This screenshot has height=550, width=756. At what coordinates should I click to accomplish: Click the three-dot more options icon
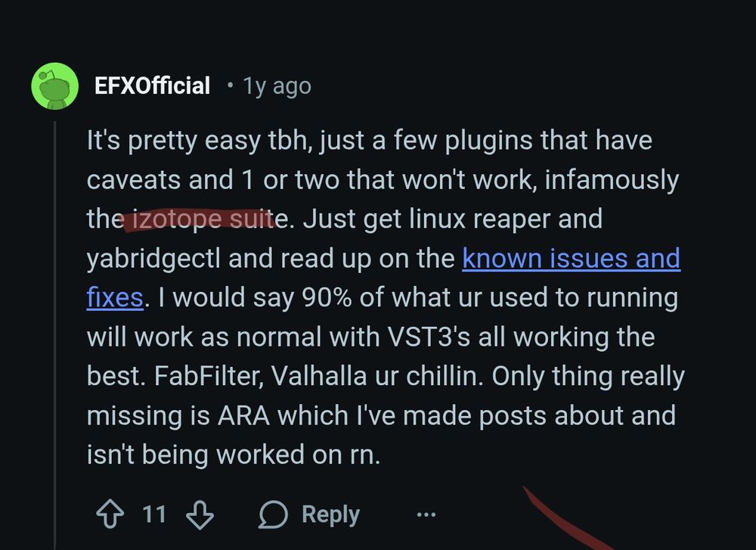426,514
